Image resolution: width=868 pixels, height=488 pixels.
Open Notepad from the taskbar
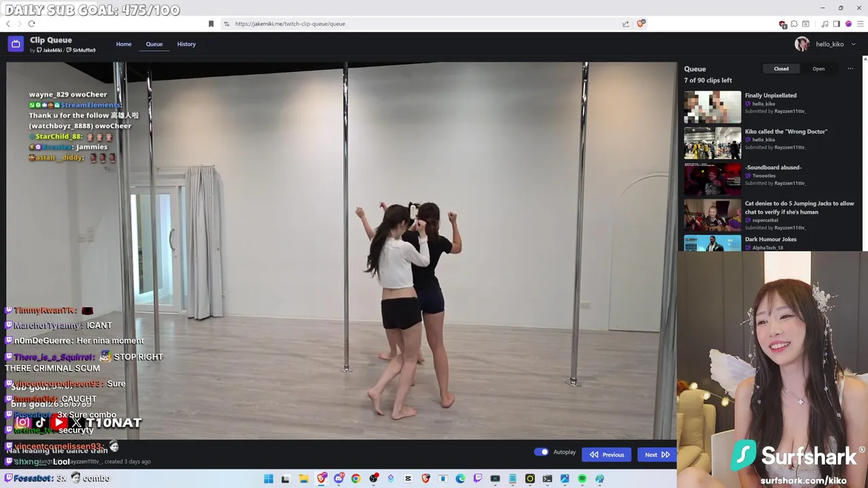(513, 479)
